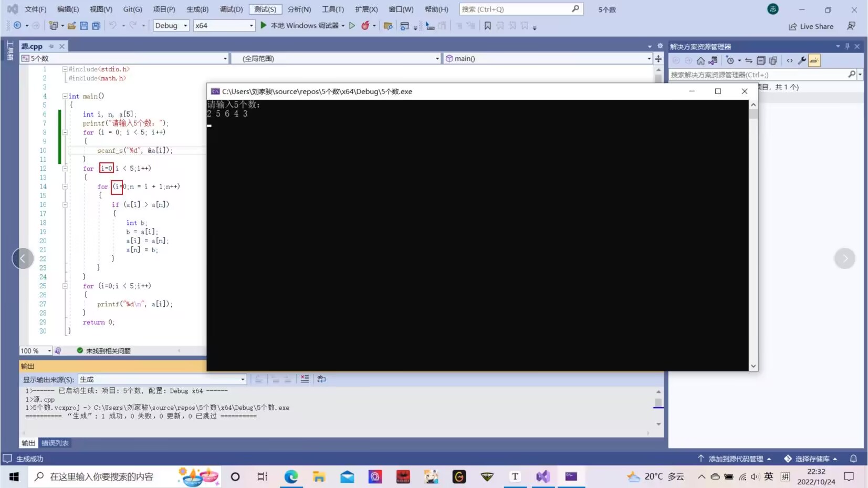Click the Live Share button

click(x=811, y=26)
